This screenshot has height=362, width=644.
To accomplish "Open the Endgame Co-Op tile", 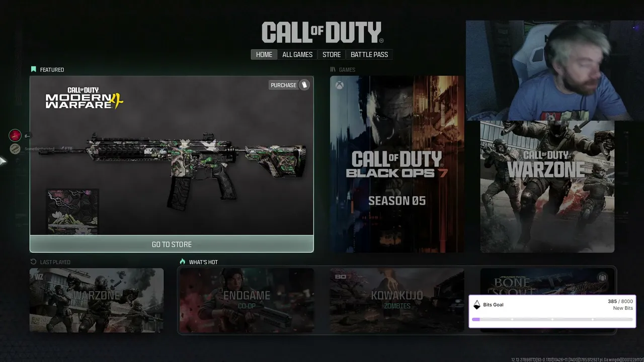I will (247, 300).
